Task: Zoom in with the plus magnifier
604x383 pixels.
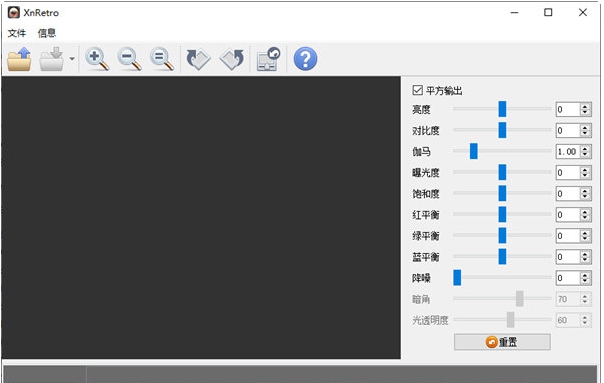Action: [97, 59]
